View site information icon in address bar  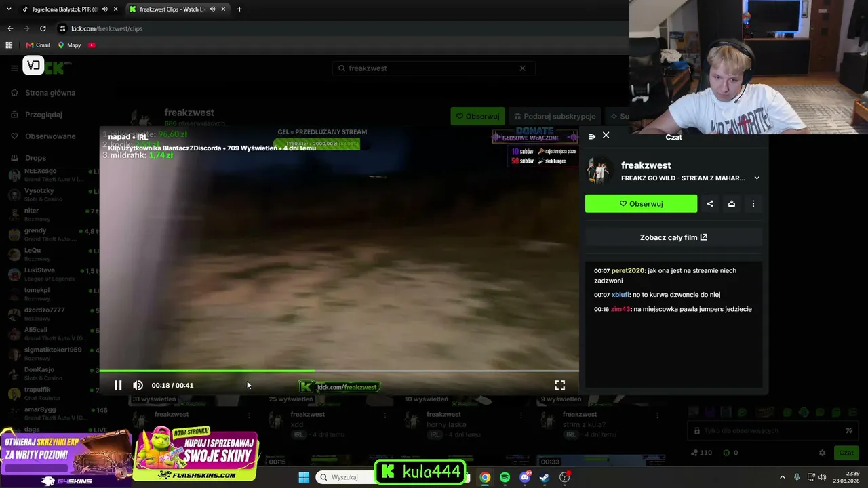[62, 28]
